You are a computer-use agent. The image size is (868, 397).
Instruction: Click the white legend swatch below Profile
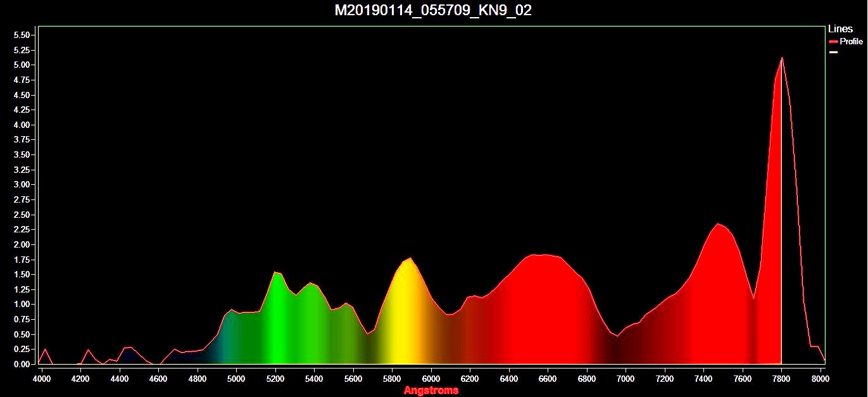pyautogui.click(x=833, y=52)
